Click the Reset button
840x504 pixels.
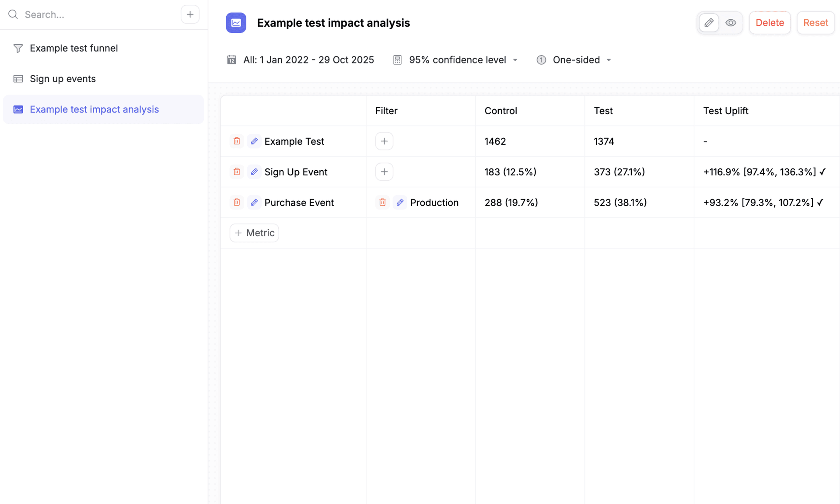click(x=815, y=22)
